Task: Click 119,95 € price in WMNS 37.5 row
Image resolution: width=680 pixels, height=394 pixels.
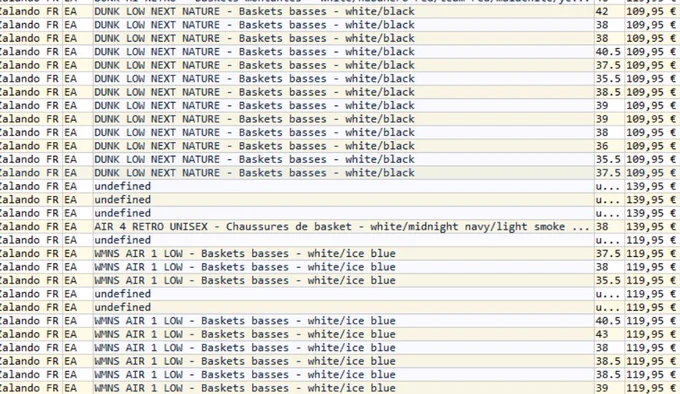Action: [x=651, y=254]
